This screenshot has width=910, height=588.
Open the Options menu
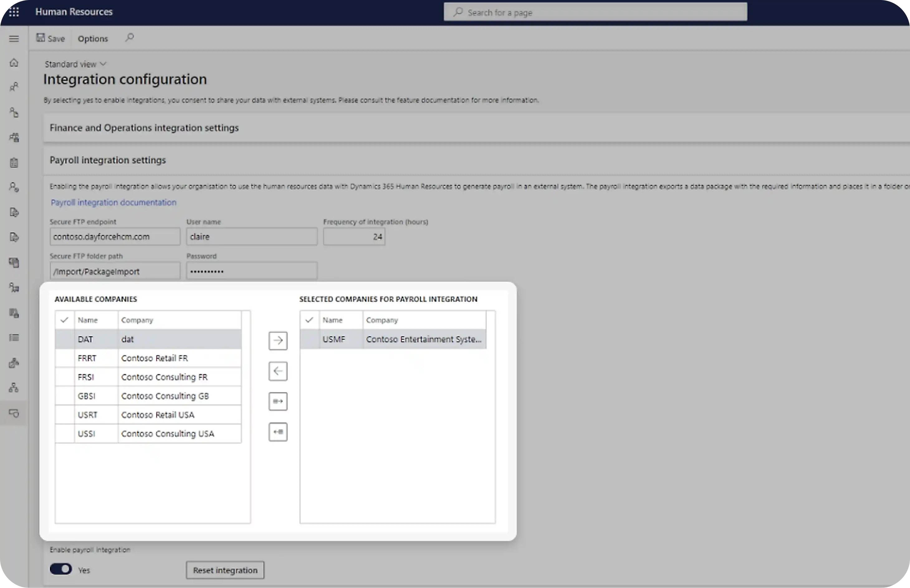(x=93, y=38)
